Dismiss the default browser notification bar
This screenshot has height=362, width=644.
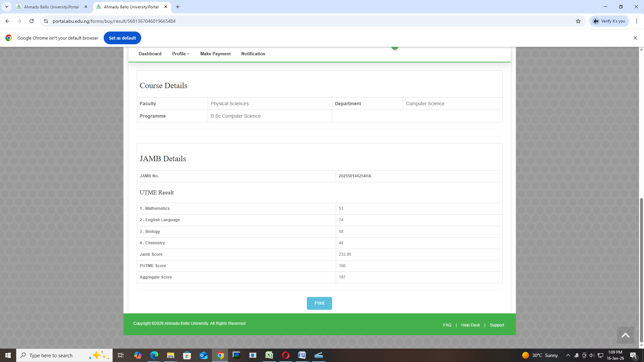[x=635, y=38]
